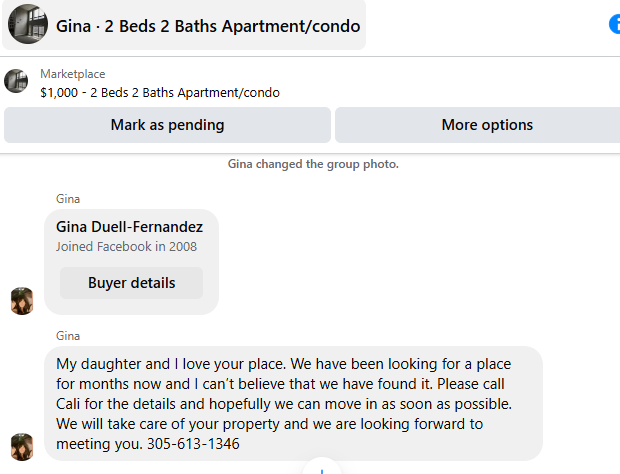Screen dimensions: 620x474
Task: Click the Marketplace label above the listing
Action: (72, 74)
